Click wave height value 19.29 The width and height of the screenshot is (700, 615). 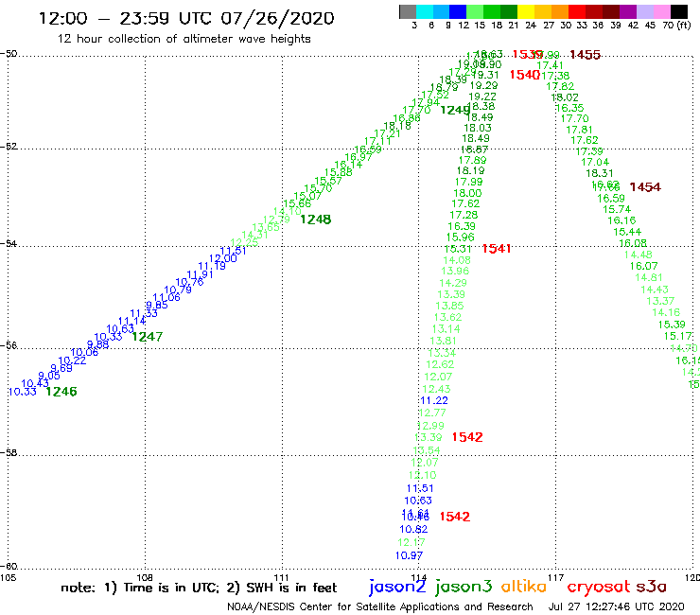tap(484, 85)
